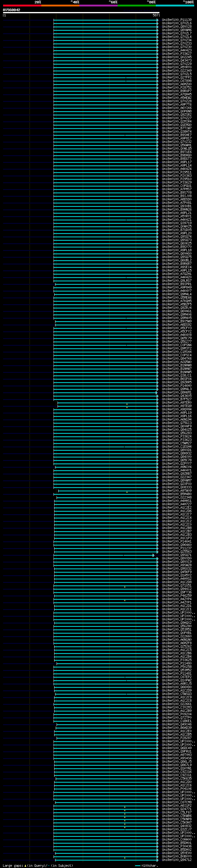Select hit label UniRef100_Q9ZRB7

176,474
